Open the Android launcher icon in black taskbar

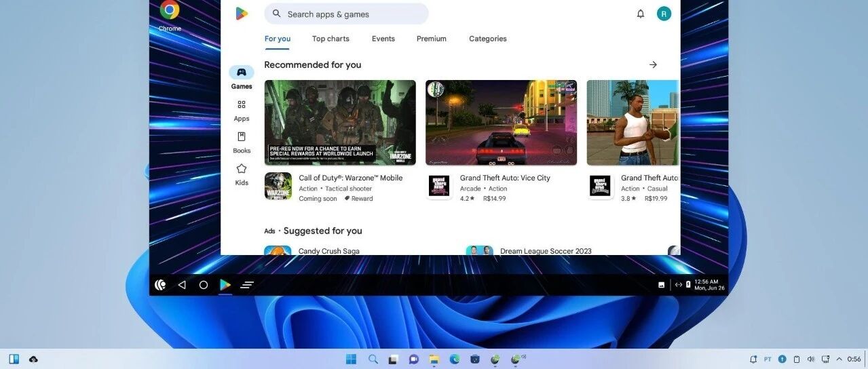click(160, 285)
